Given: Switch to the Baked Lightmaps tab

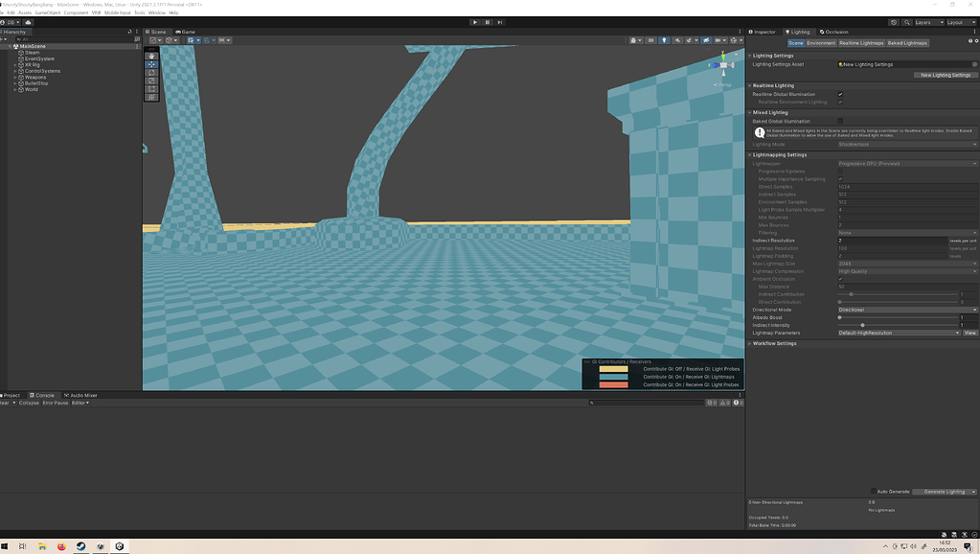Looking at the screenshot, I should (907, 43).
